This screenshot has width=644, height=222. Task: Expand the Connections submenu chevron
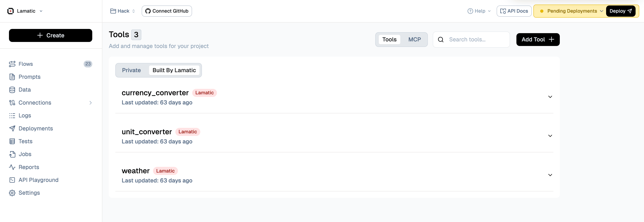pyautogui.click(x=90, y=103)
